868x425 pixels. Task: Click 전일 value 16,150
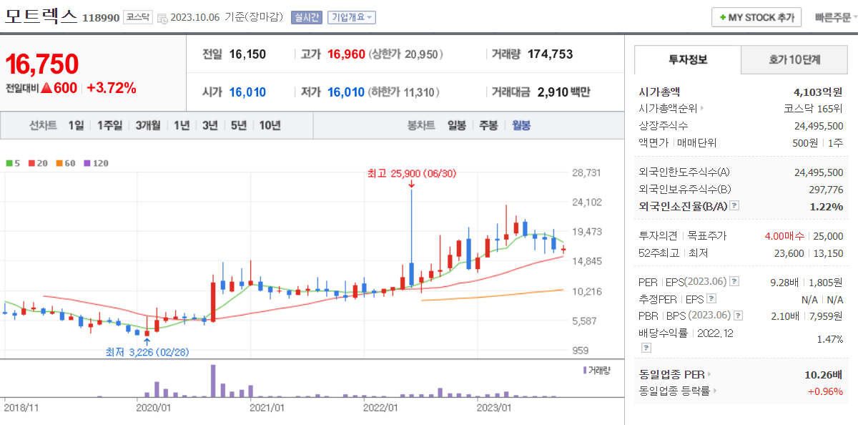[247, 54]
